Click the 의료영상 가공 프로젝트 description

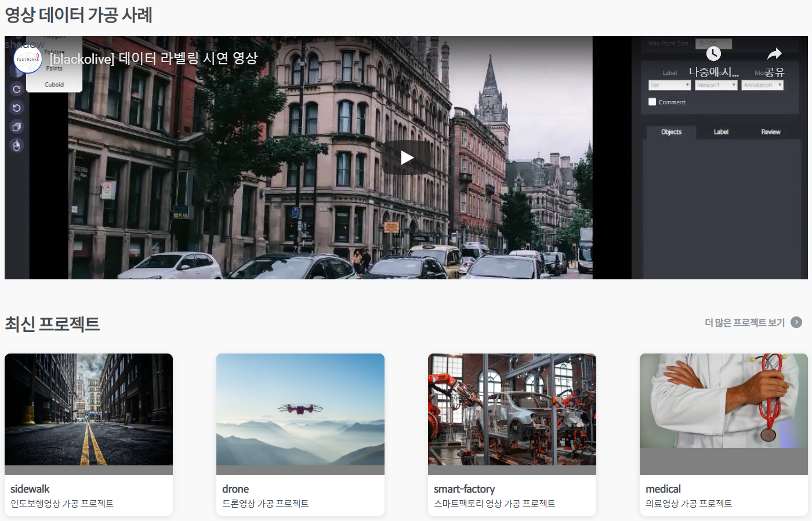[689, 504]
